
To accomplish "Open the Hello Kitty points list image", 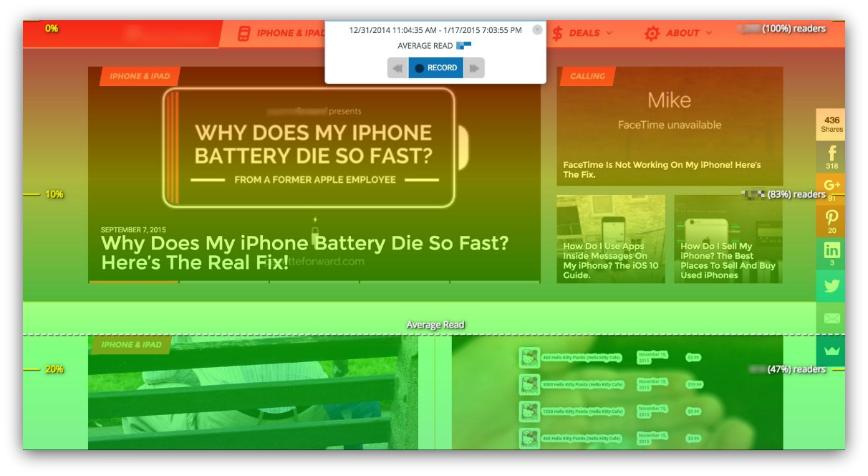I will click(617, 393).
